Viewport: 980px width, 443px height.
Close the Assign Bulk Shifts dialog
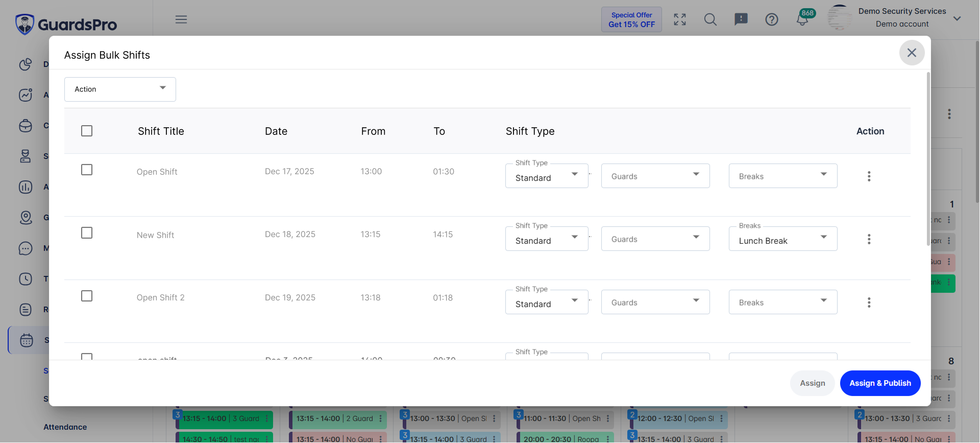912,53
